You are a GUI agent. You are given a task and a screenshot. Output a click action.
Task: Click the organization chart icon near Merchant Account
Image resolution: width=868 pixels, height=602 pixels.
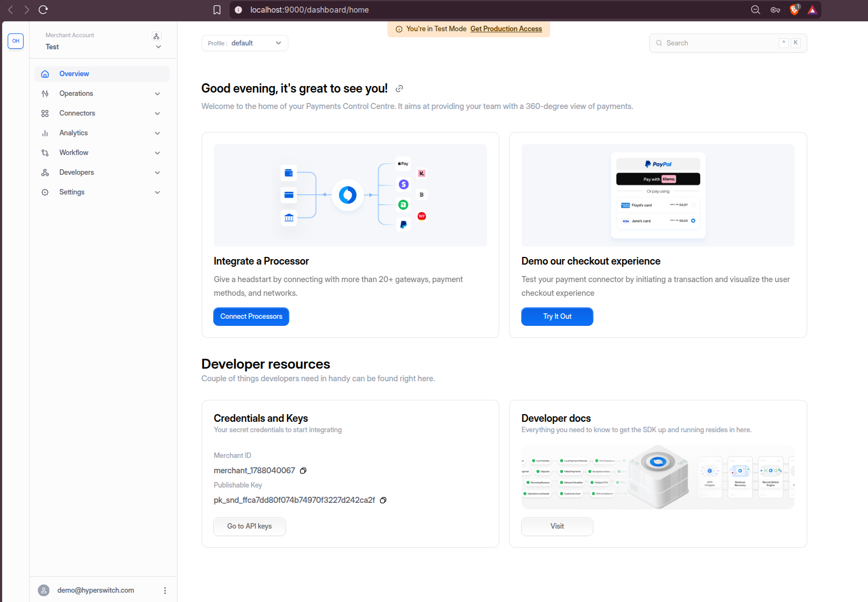tap(157, 36)
